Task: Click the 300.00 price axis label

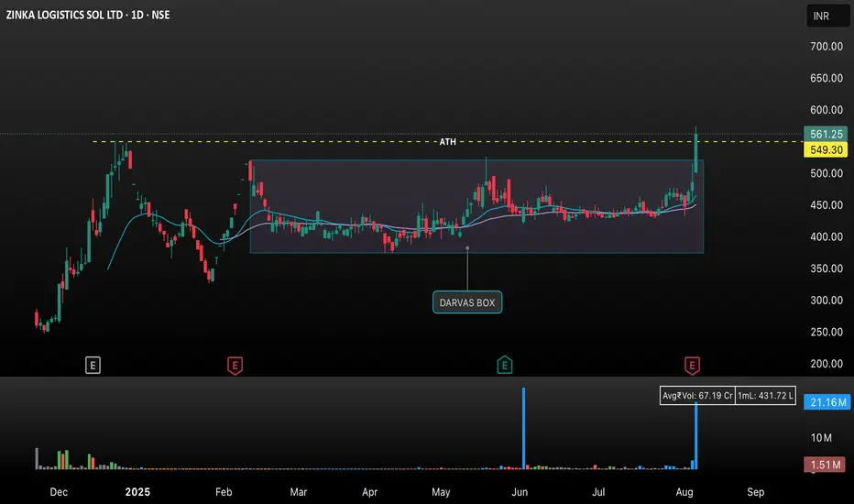Action: [x=827, y=301]
